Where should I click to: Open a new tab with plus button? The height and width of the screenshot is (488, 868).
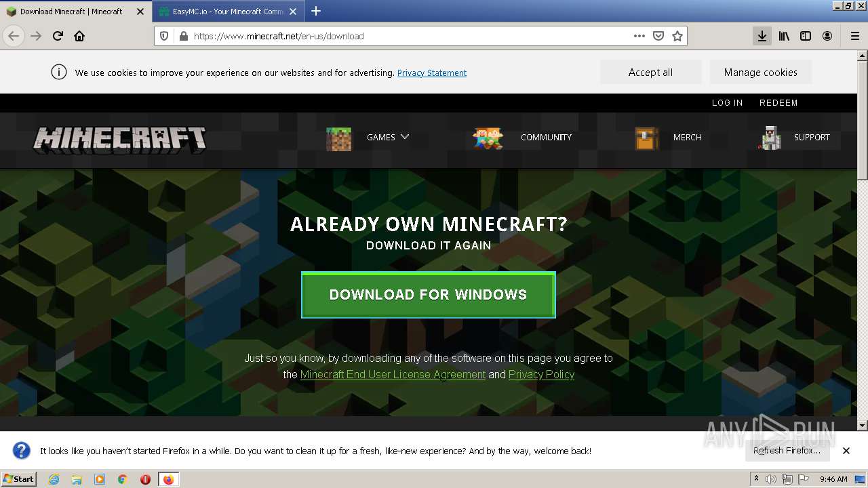point(316,11)
